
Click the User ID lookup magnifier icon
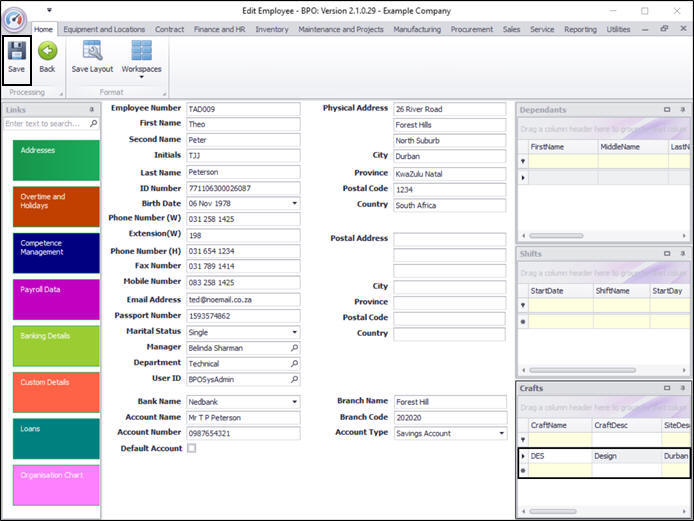click(x=294, y=380)
